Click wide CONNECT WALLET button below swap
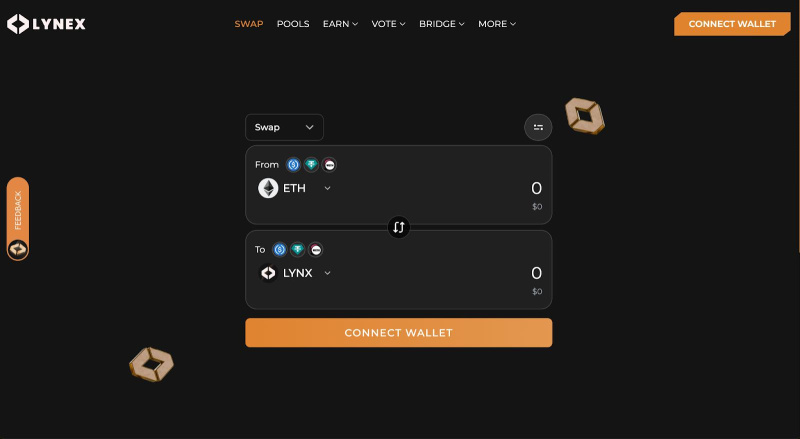The image size is (800, 439). (x=398, y=333)
